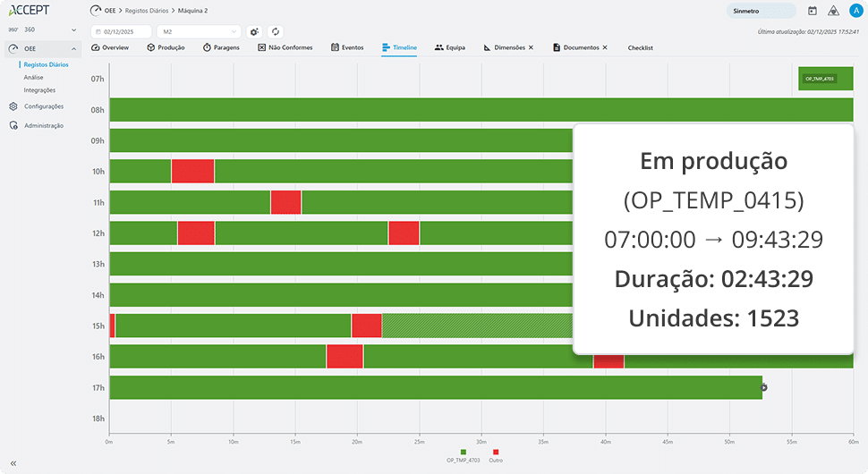Open Análise in the sidebar
Image resolution: width=868 pixels, height=474 pixels.
tap(32, 77)
